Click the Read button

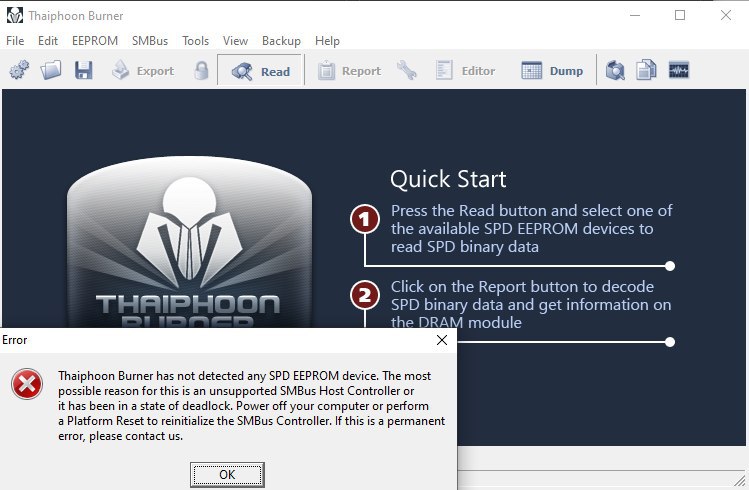tap(260, 71)
